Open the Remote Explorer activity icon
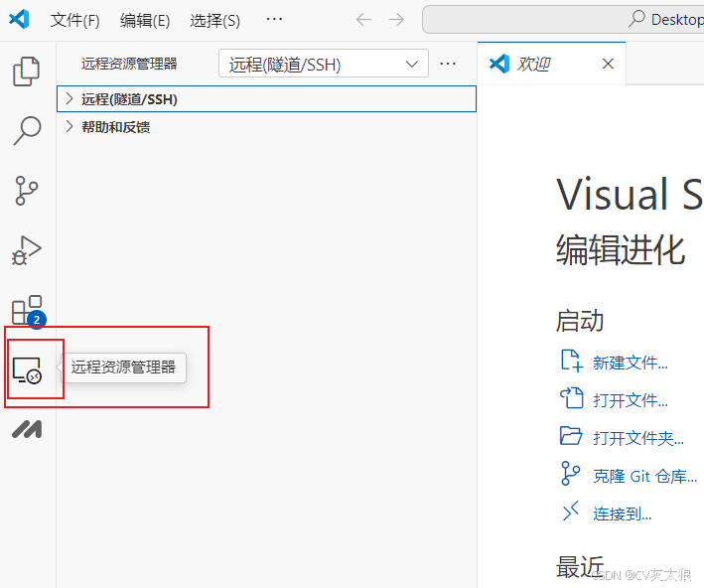The height and width of the screenshot is (588, 704). pyautogui.click(x=27, y=370)
